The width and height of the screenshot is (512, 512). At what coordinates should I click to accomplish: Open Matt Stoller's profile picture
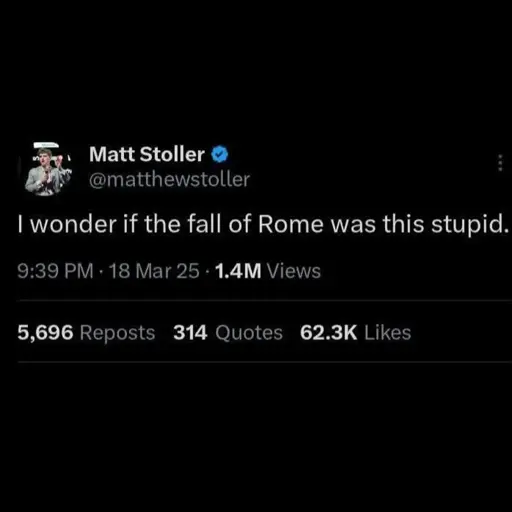click(48, 169)
